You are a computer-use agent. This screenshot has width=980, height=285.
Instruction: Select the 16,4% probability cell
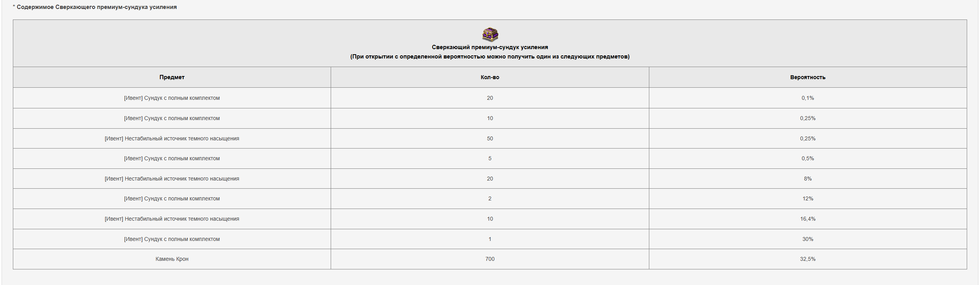pos(808,219)
